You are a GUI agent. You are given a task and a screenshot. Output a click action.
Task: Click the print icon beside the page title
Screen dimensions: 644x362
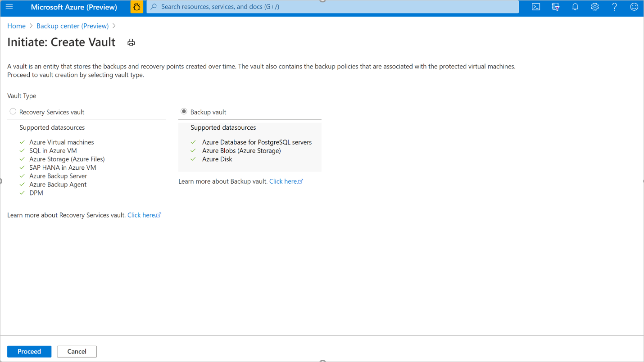click(x=131, y=42)
